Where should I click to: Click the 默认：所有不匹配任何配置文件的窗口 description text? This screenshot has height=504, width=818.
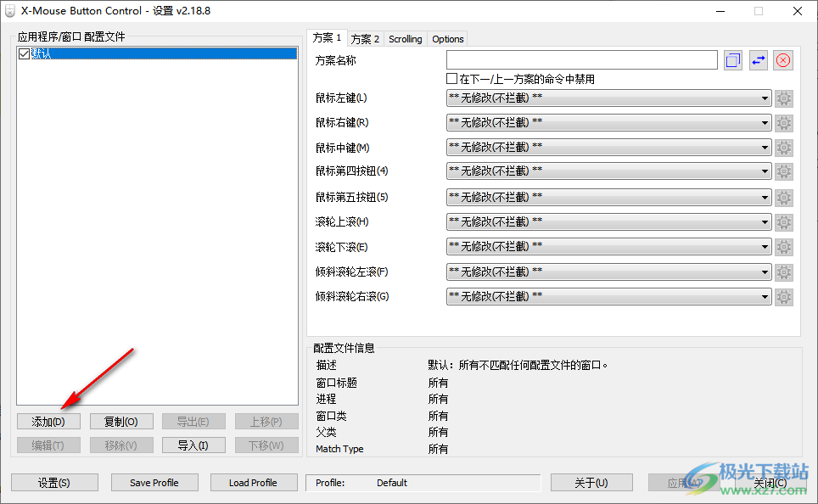(518, 365)
